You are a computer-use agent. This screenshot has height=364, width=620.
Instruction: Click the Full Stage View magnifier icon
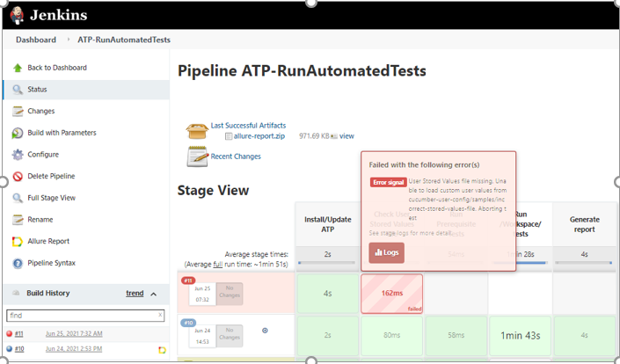(18, 198)
